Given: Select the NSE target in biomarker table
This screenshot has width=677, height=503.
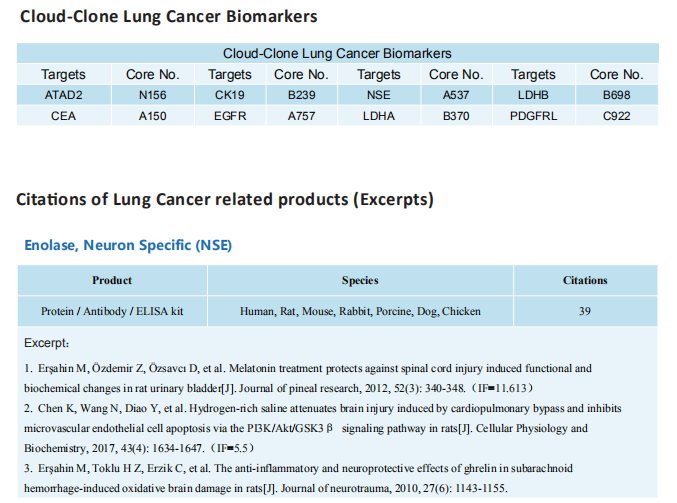Looking at the screenshot, I should pos(379,95).
